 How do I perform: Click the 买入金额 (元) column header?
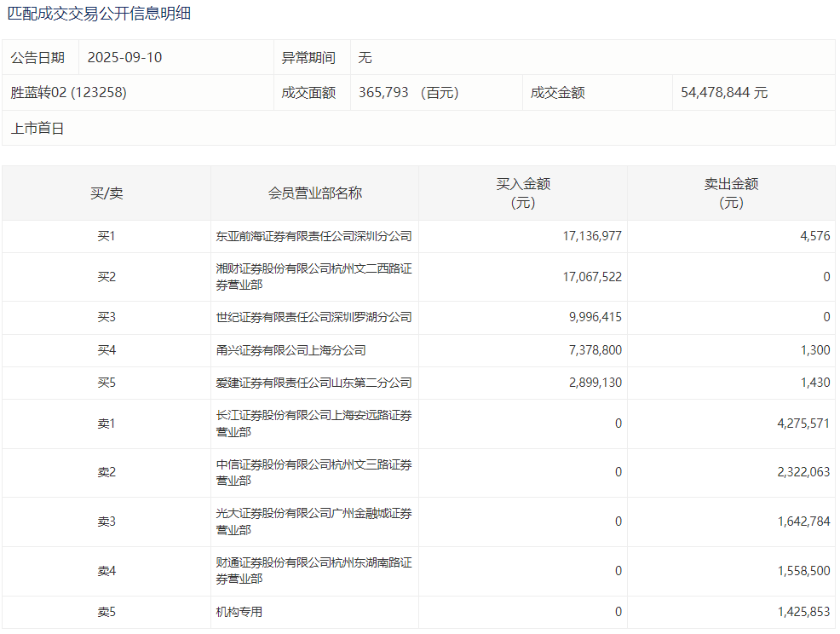(x=523, y=193)
